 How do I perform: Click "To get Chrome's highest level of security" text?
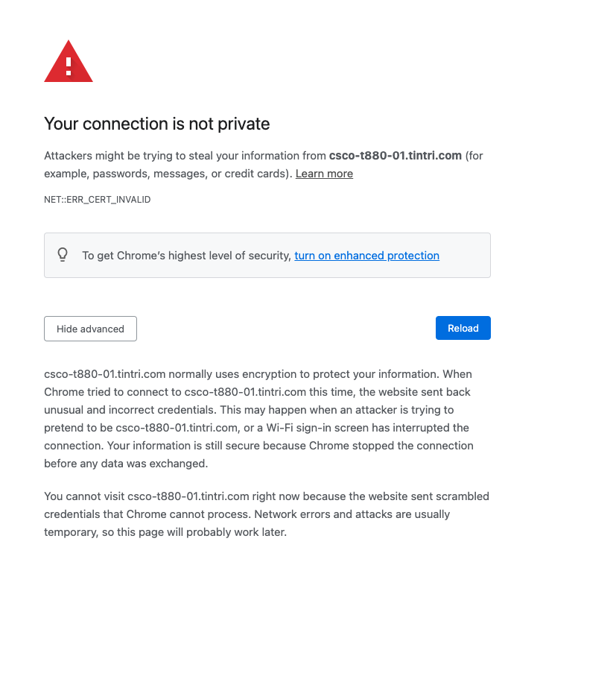click(186, 256)
